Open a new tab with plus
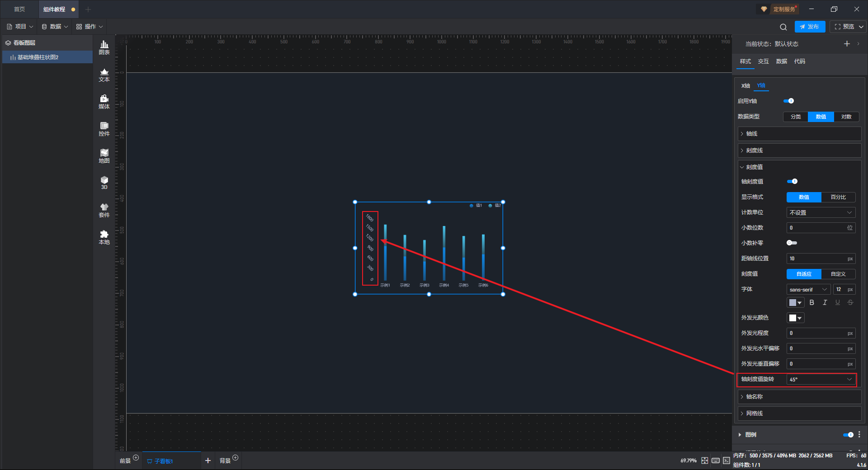This screenshot has height=470, width=868. 88,9
